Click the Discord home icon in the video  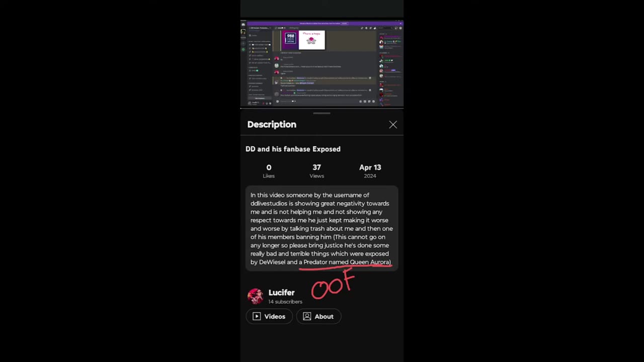coord(244,25)
